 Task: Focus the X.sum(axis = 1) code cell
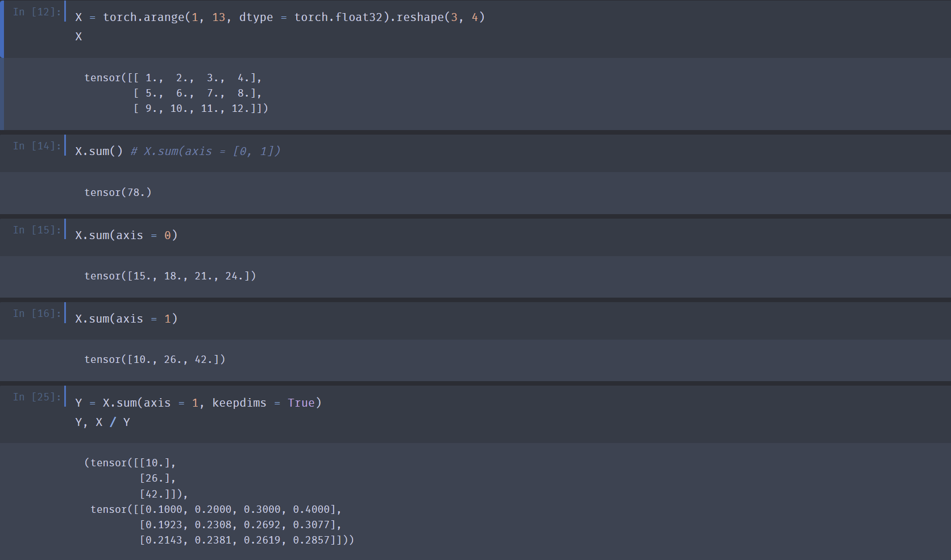click(126, 319)
